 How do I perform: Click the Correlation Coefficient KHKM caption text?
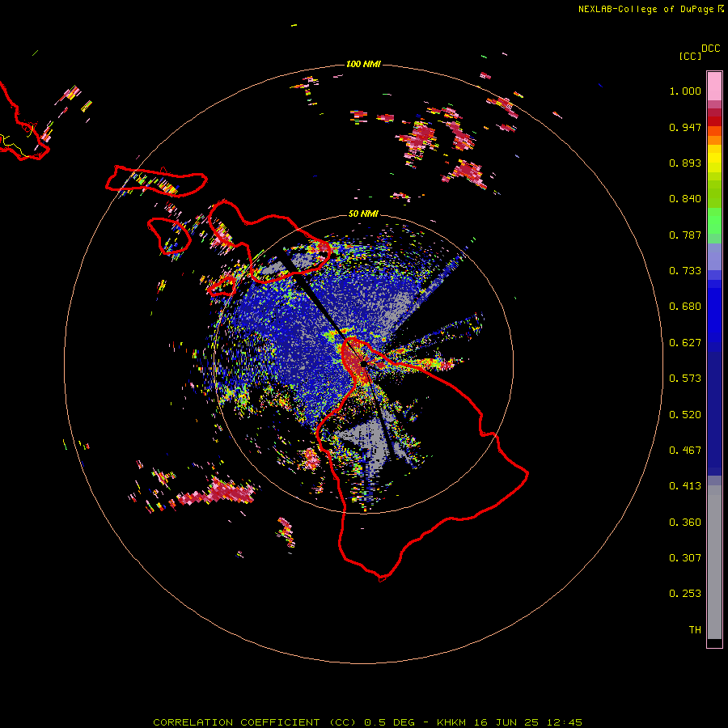pos(367,722)
